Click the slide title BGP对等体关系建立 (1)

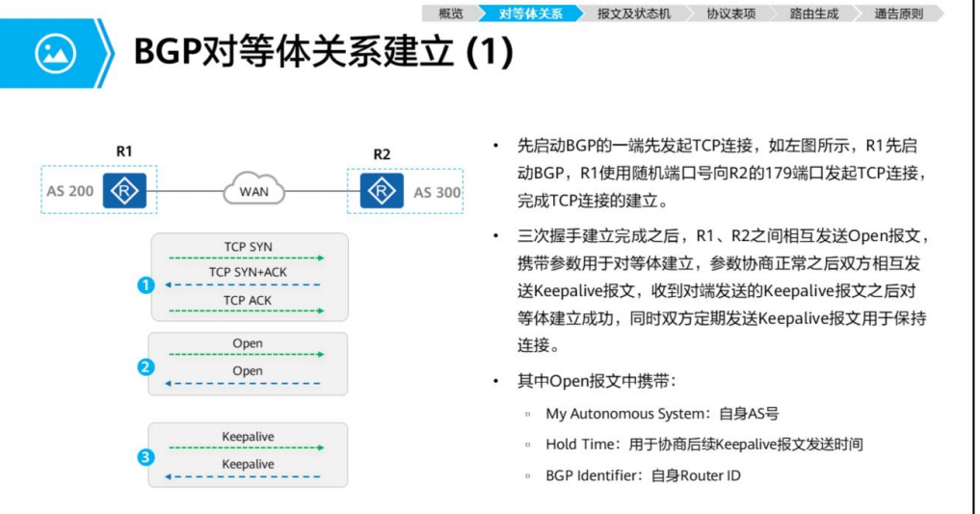323,51
